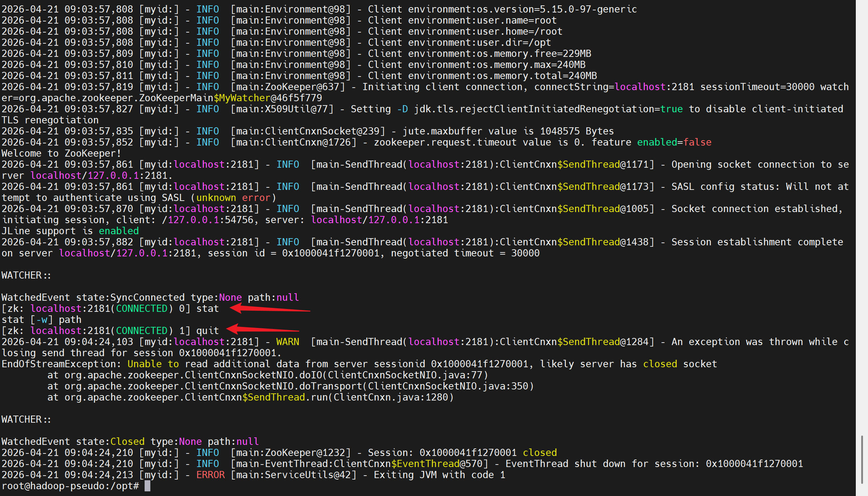The height and width of the screenshot is (496, 868).
Task: Click the typed 'quit' command text
Action: (207, 331)
